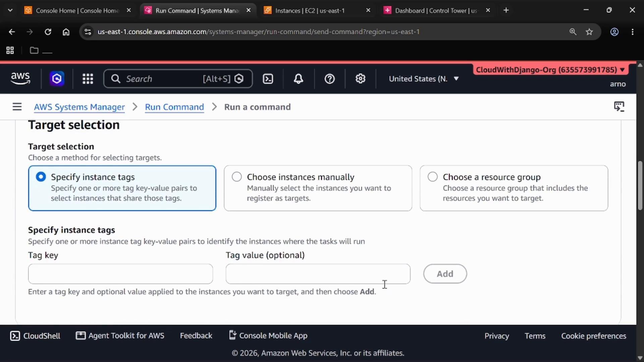644x362 pixels.
Task: Open the browser apps grid shortcut
Action: [10, 50]
